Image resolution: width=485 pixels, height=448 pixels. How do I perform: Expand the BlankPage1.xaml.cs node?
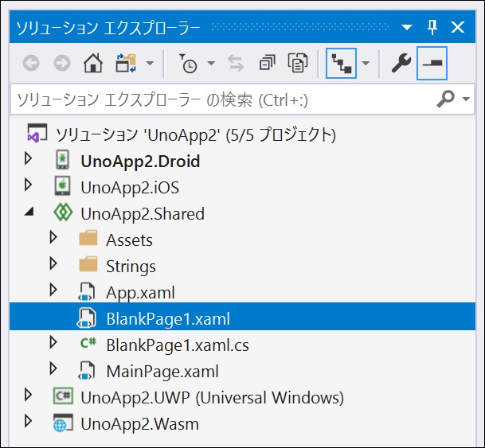pyautogui.click(x=53, y=342)
